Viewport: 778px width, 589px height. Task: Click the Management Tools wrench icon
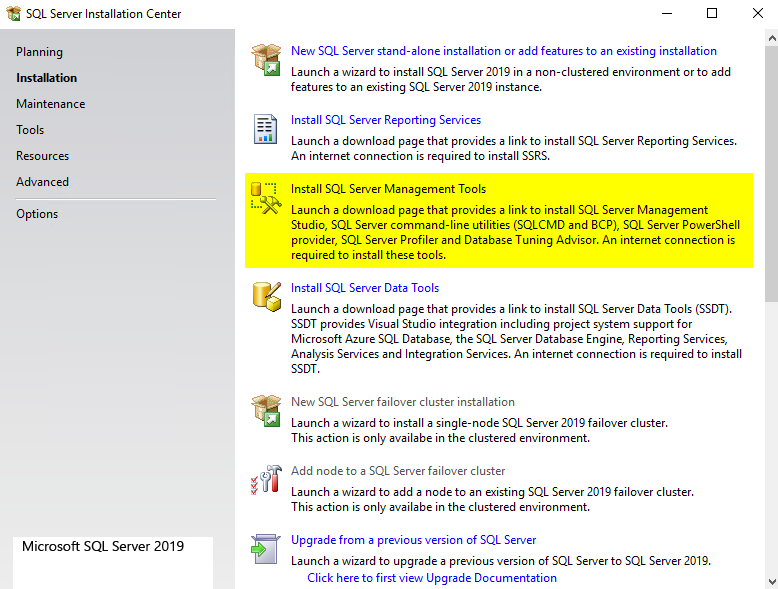pyautogui.click(x=266, y=198)
